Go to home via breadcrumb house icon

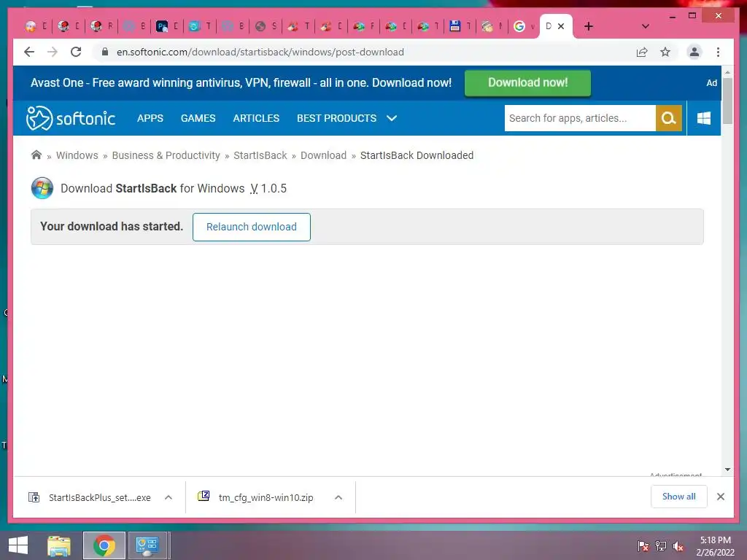[x=36, y=155]
